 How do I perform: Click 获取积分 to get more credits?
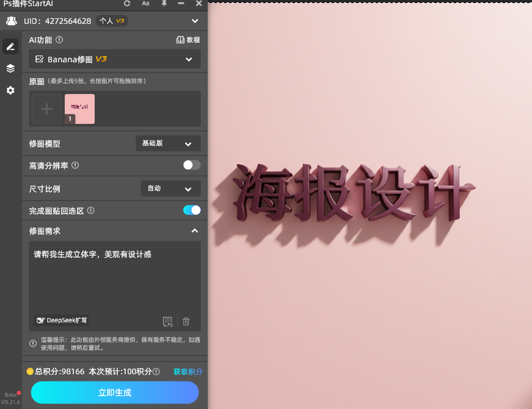pos(188,371)
